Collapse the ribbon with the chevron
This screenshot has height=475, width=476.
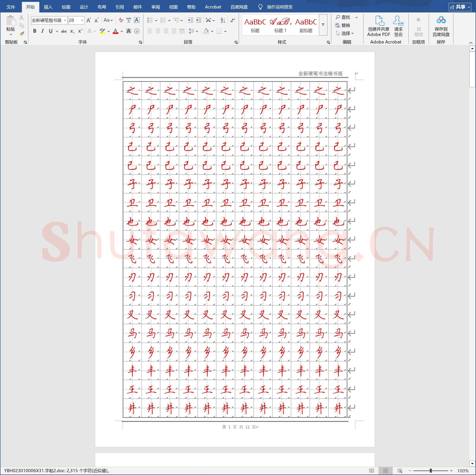pos(471,43)
